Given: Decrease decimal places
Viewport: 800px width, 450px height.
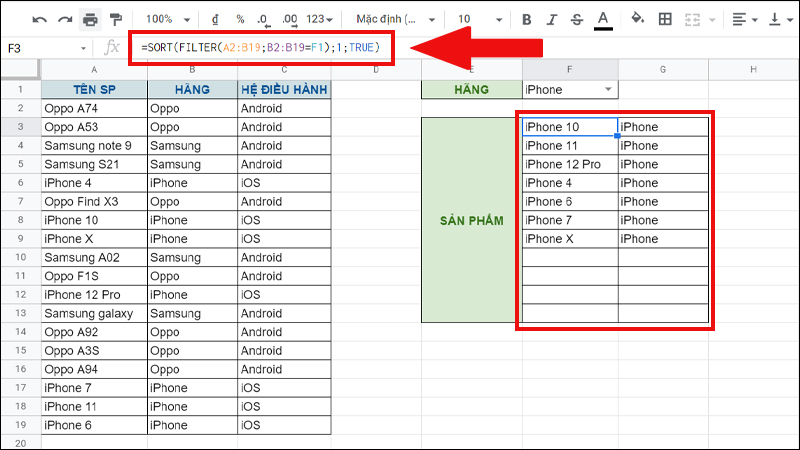Looking at the screenshot, I should [264, 20].
